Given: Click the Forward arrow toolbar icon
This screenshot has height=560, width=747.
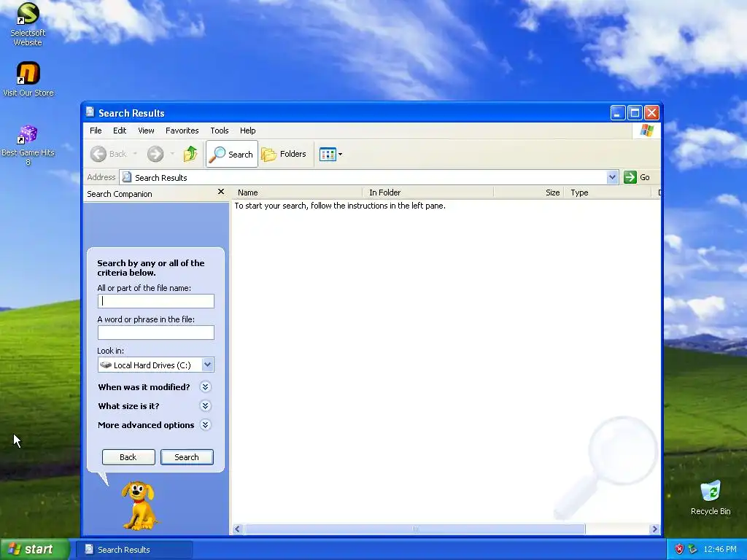Looking at the screenshot, I should click(155, 154).
